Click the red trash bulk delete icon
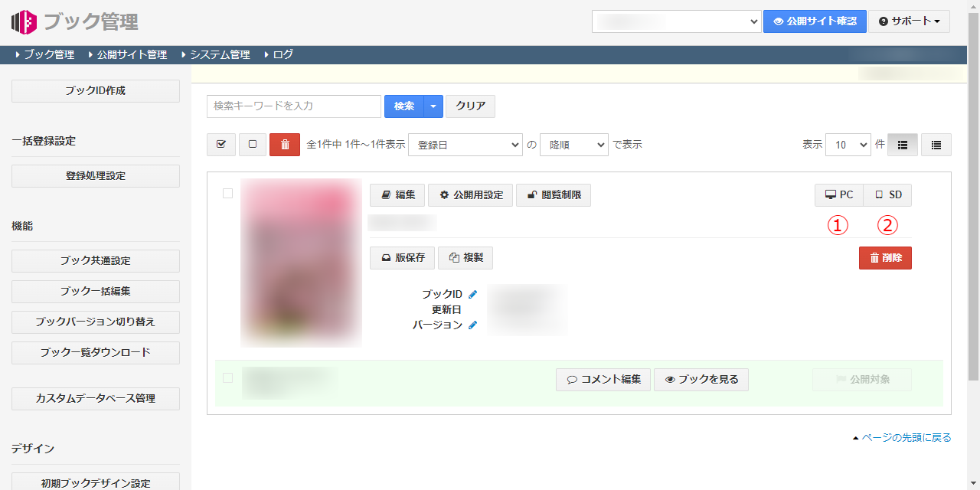Viewport: 980px width, 490px height. click(x=285, y=145)
